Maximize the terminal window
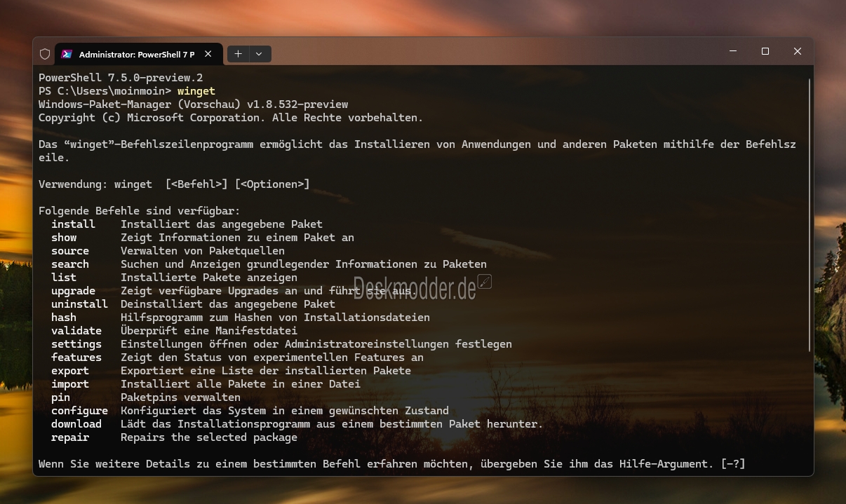This screenshot has width=846, height=504. pos(765,51)
